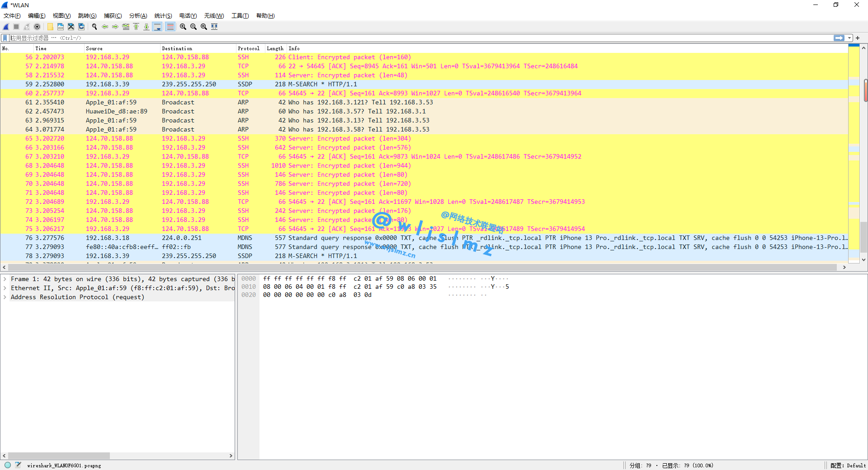Open a saved capture file

(x=50, y=26)
